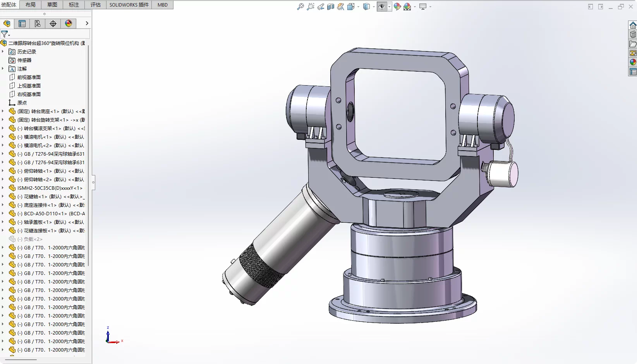Image resolution: width=637 pixels, height=364 pixels.
Task: Open the DimXpertManager crosshair tab
Action: (x=53, y=24)
